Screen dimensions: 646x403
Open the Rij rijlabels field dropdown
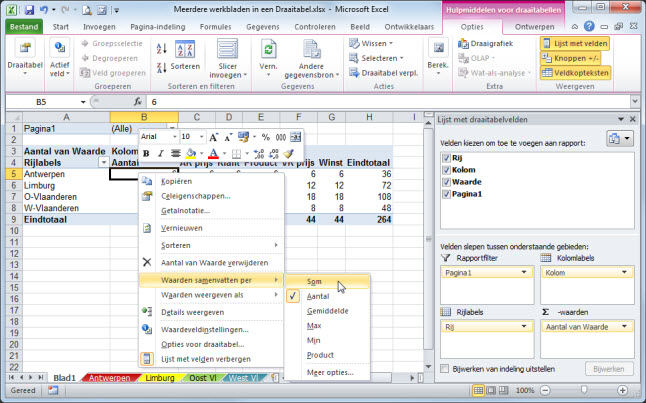coord(524,327)
